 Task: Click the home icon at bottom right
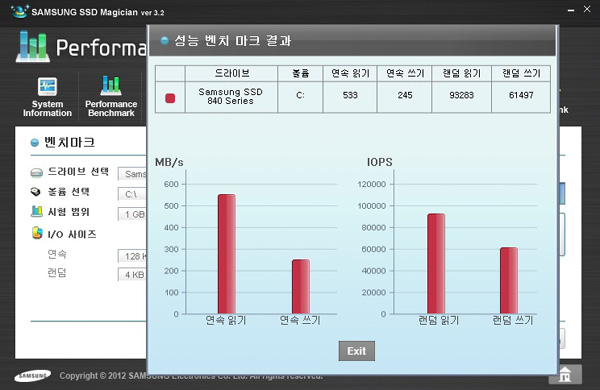(565, 374)
